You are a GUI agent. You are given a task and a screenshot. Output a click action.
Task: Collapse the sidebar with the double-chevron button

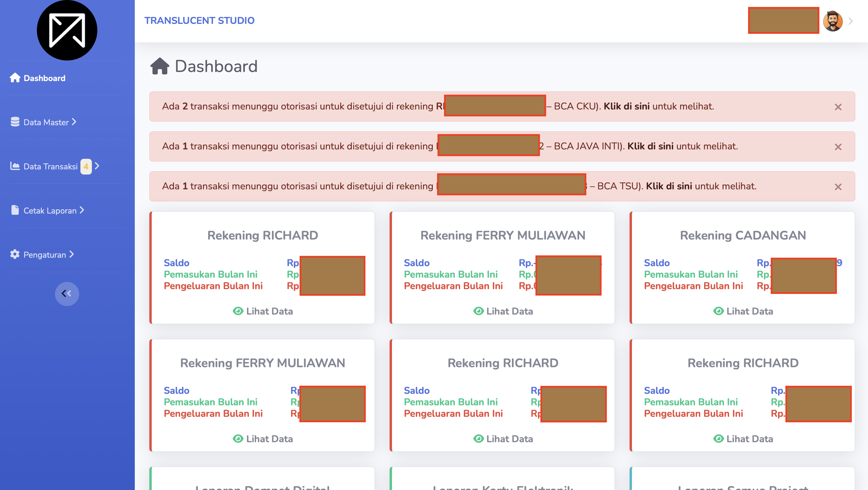pos(67,294)
